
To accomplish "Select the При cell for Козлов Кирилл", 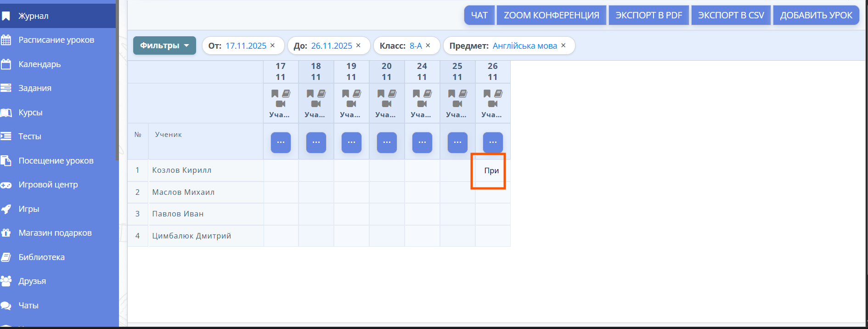I will [x=491, y=171].
